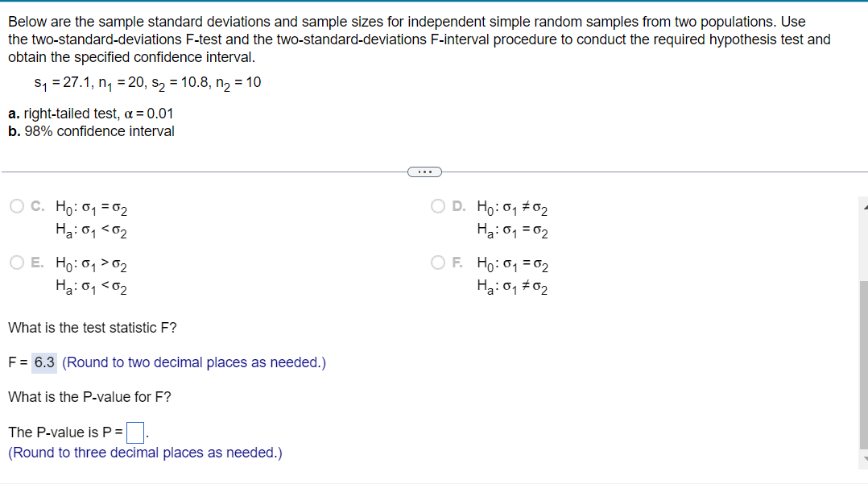This screenshot has height=484, width=868.
Task: Click the empty P-value input box
Action: point(135,432)
